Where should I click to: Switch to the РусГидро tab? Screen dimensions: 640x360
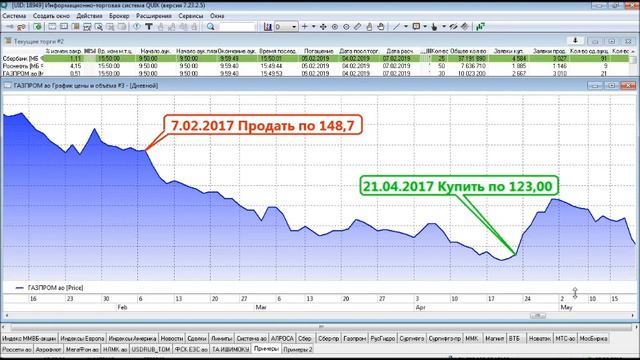[x=382, y=338]
